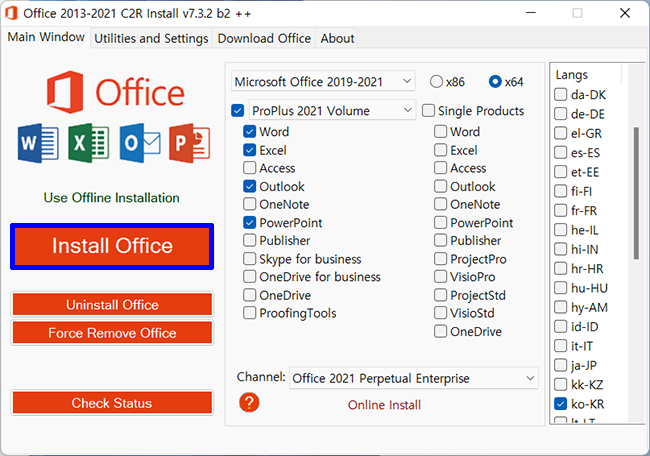Screen dimensions: 650x456
Task: Check OneNote in the ProPlus suite list
Action: 250,204
